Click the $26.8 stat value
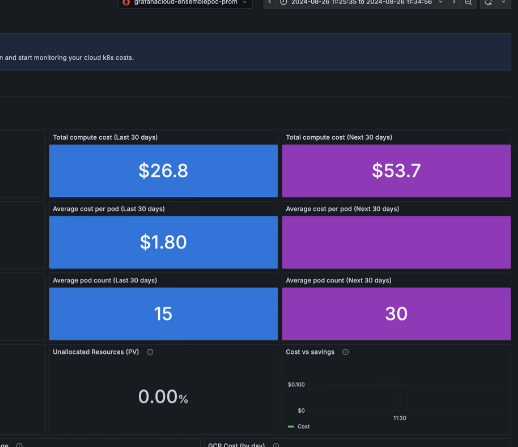The width and height of the screenshot is (518, 447). 163,171
